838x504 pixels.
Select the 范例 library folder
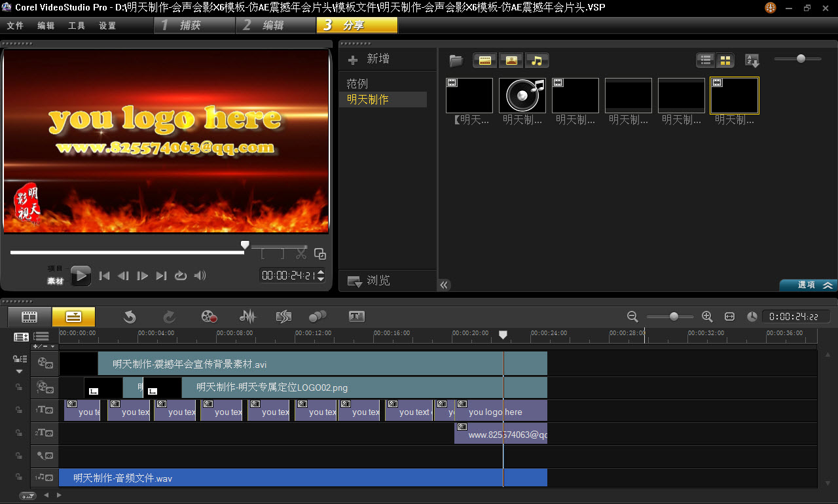coord(357,84)
